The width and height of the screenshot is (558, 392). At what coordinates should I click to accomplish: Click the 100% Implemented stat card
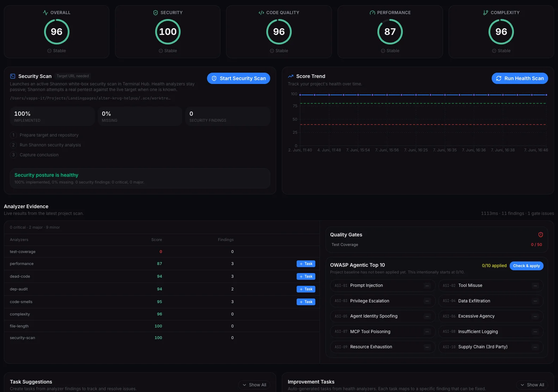click(52, 116)
